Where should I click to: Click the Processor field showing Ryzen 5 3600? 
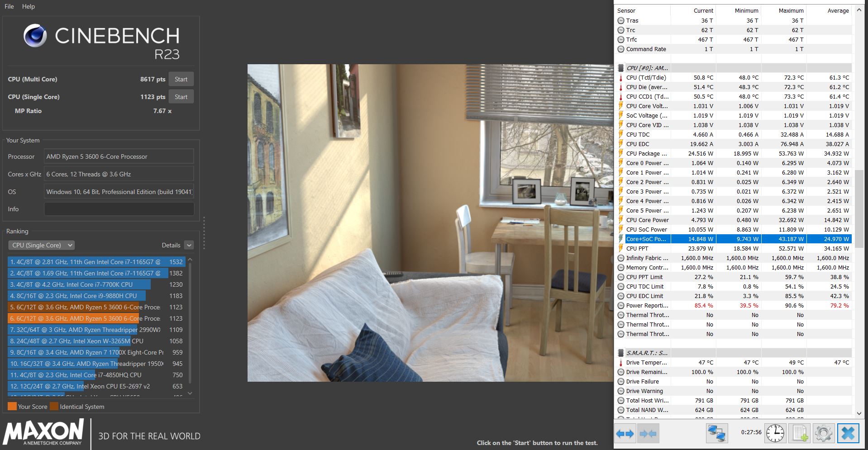click(x=119, y=156)
